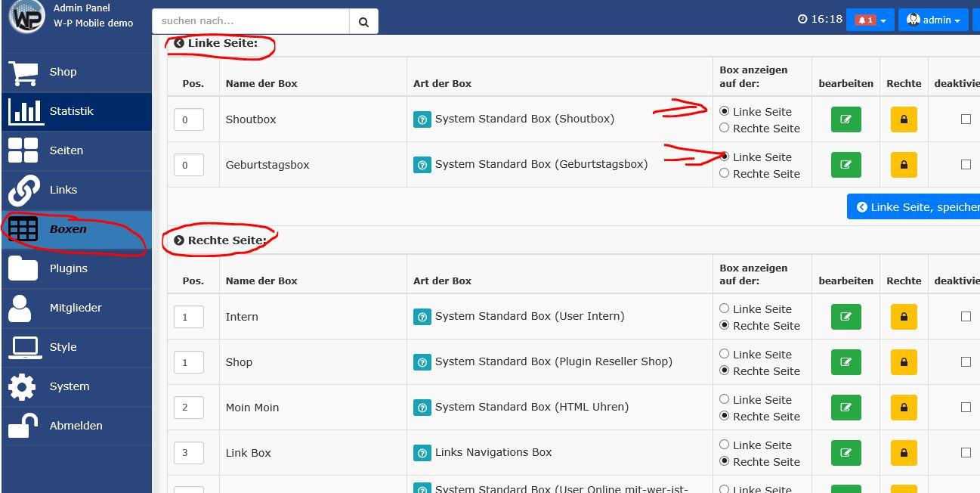
Task: Open edit for the Moin Moin box
Action: click(x=846, y=408)
